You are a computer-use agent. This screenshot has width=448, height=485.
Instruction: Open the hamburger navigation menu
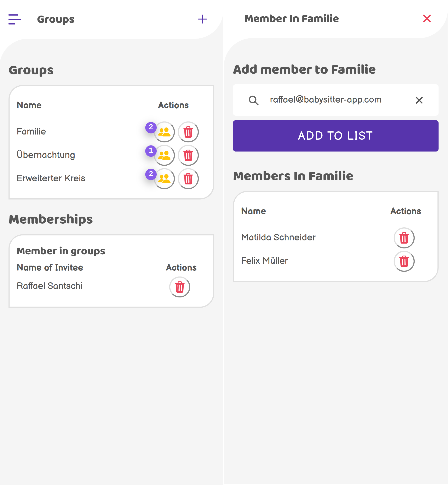(15, 19)
